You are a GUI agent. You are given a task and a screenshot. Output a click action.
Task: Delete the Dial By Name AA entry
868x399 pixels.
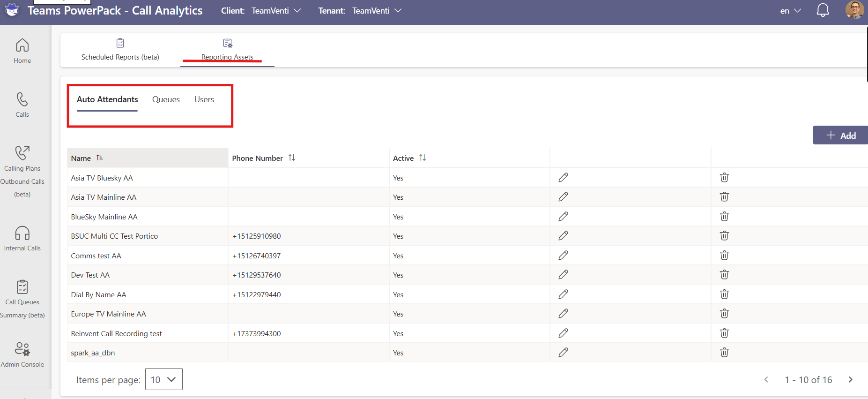[724, 294]
